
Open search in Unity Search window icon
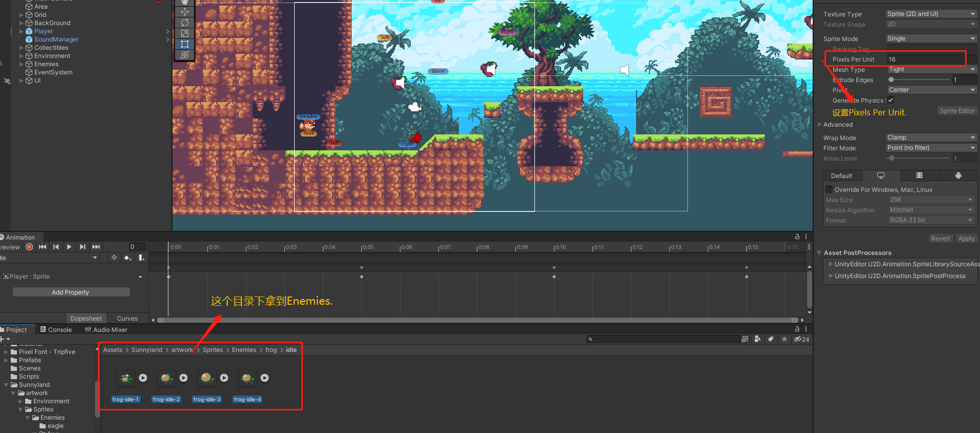pyautogui.click(x=745, y=339)
